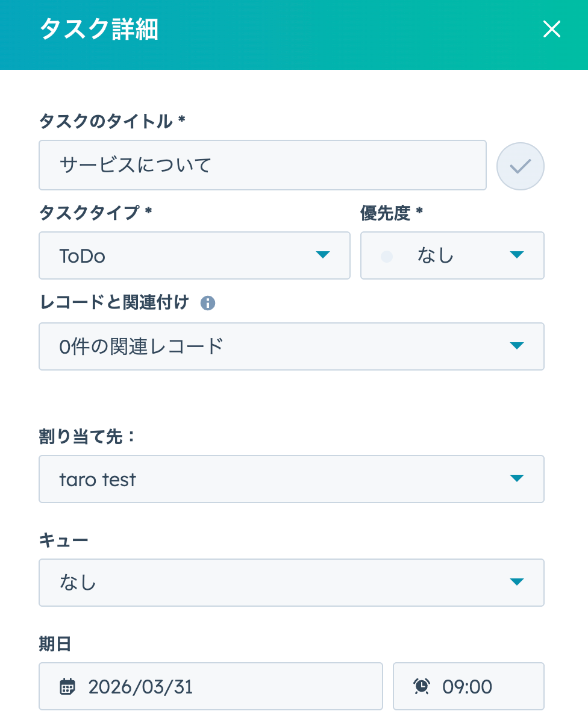
Task: Click the 優先度 dropdown arrow
Action: [517, 255]
